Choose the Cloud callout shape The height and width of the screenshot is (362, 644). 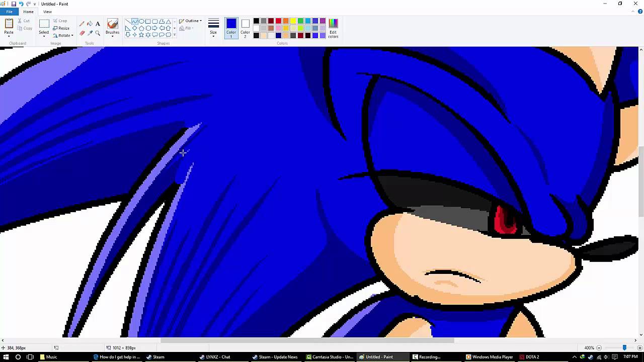[169, 35]
